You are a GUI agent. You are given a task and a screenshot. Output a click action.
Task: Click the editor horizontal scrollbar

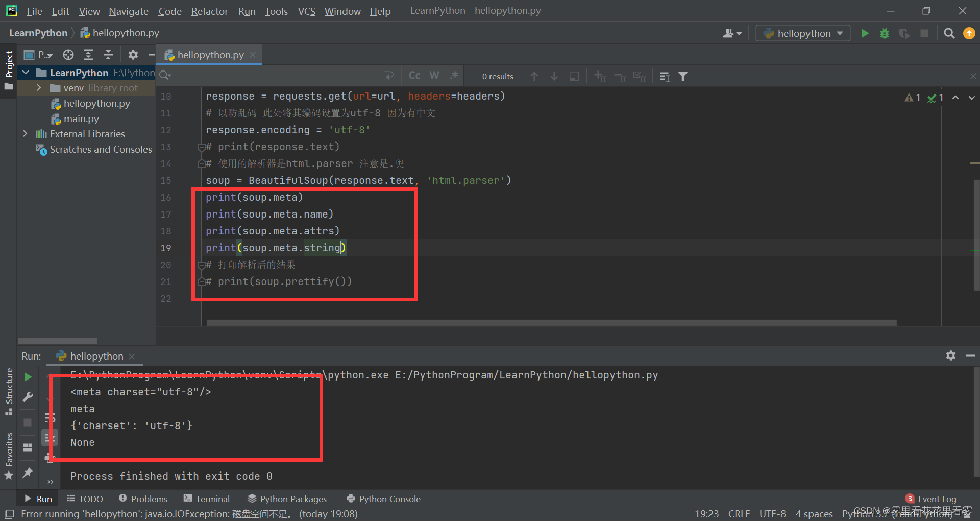pos(551,323)
